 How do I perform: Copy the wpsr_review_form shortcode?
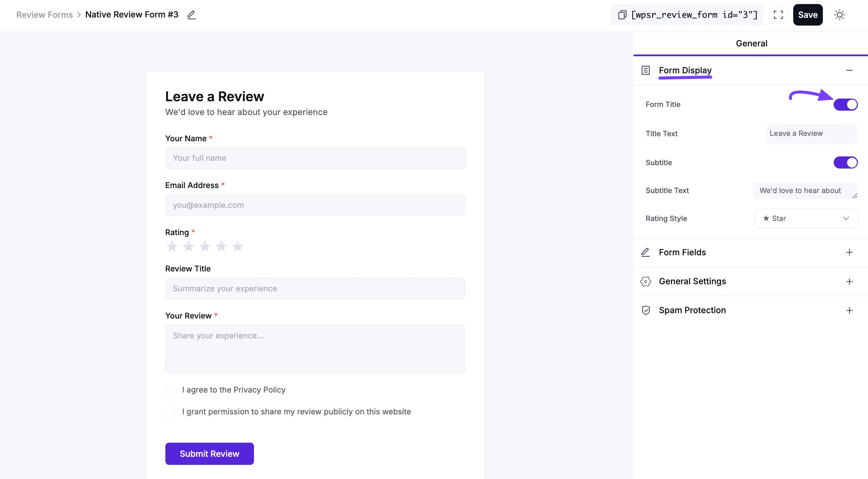point(622,15)
